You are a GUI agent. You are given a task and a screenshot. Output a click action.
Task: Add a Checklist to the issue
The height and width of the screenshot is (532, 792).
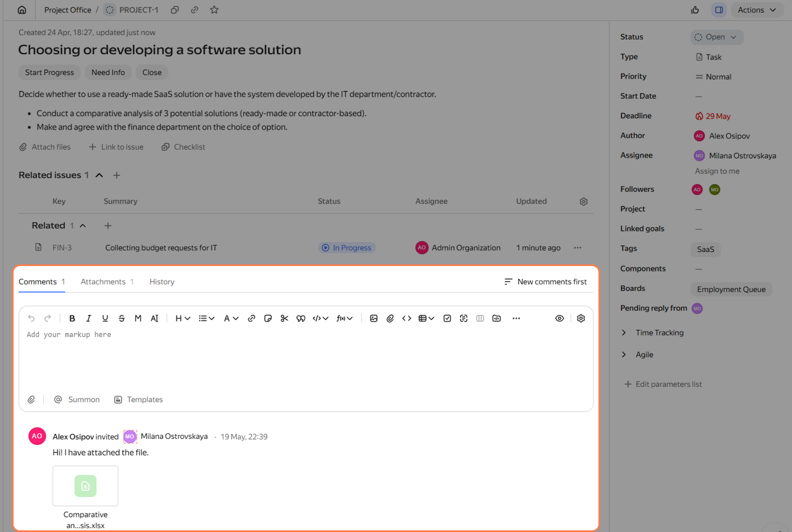[x=183, y=147]
